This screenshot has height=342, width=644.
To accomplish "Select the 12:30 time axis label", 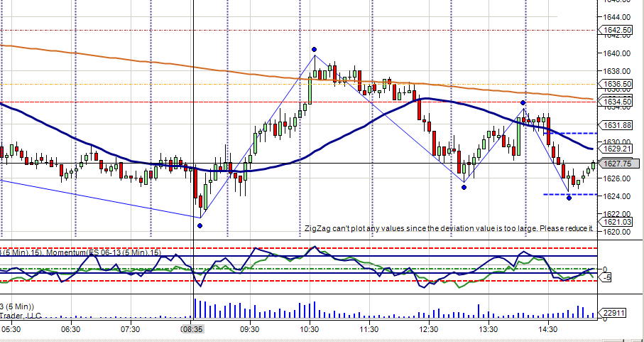I will [x=429, y=329].
